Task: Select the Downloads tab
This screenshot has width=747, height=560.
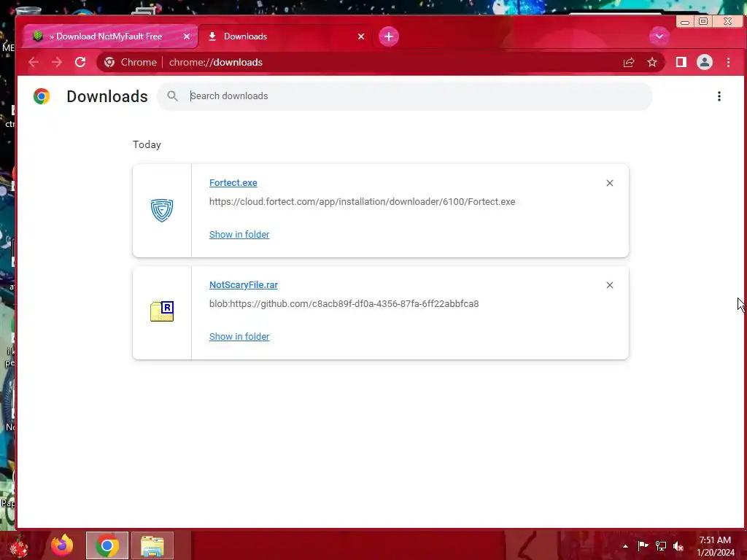Action: pos(286,36)
